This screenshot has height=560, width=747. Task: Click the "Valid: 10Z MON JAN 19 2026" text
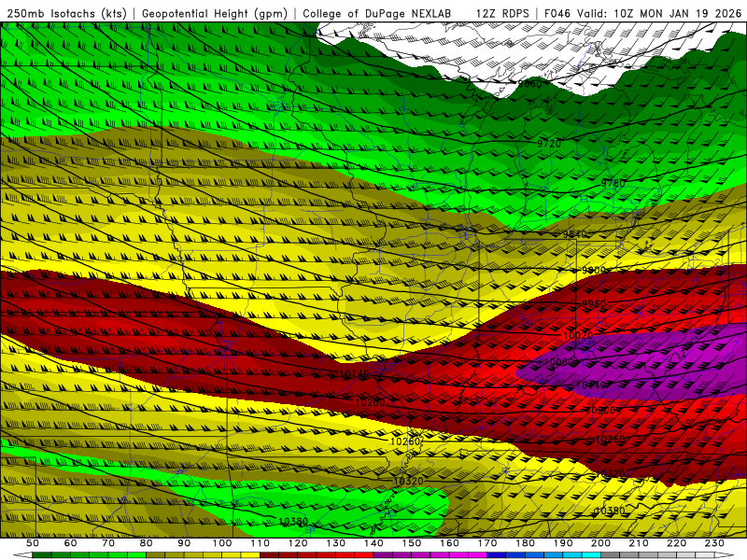(659, 13)
